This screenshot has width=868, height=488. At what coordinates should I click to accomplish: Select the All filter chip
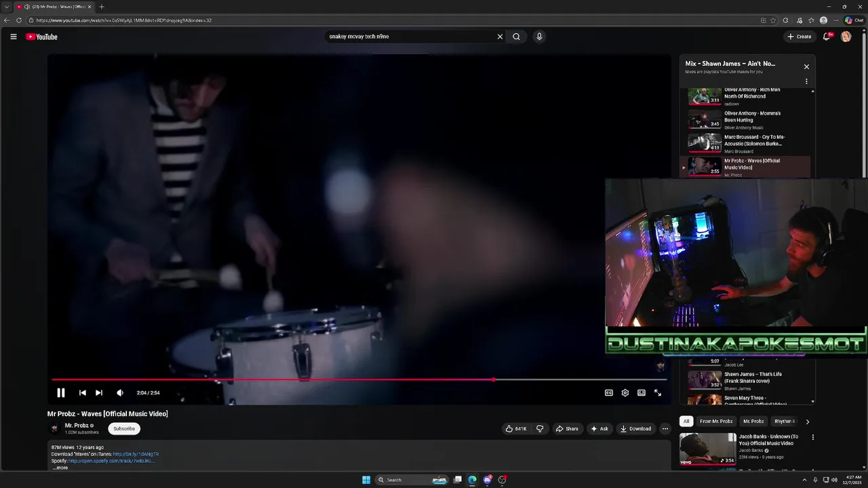686,421
